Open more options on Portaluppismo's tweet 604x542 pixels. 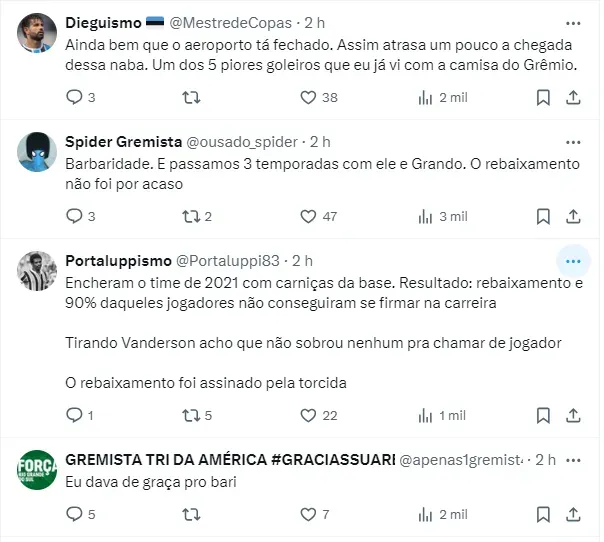point(572,261)
